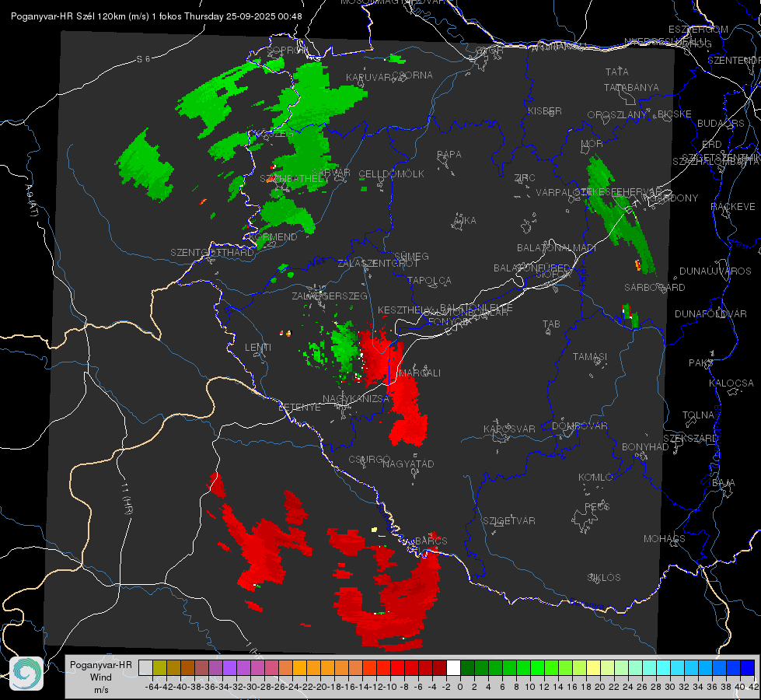
Task: Click the KISBÉR city label
Action: click(545, 111)
